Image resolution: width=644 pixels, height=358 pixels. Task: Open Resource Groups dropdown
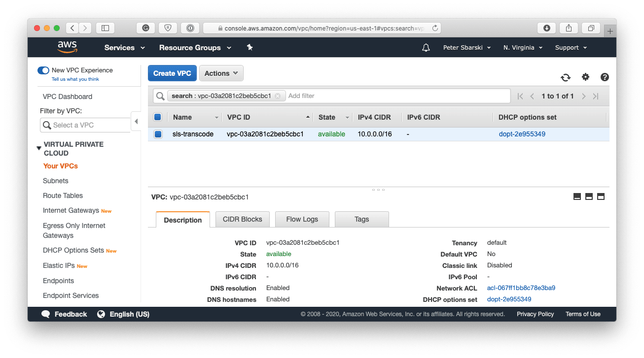tap(195, 48)
